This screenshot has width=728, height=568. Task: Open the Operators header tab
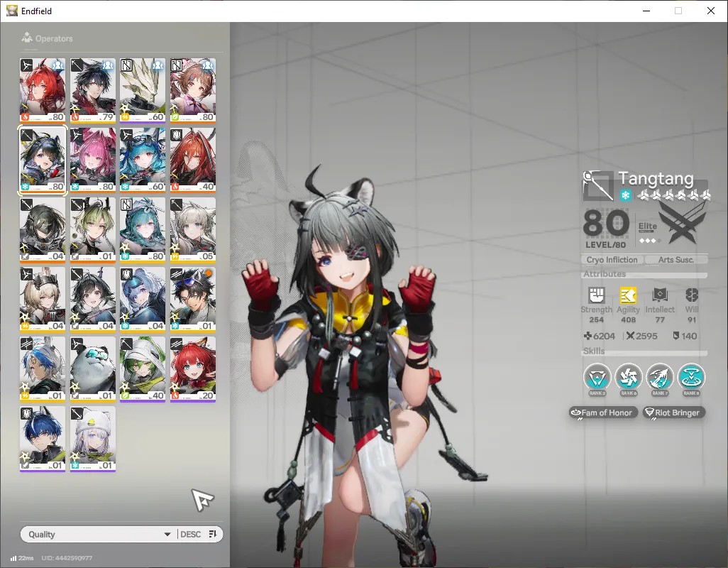point(47,38)
